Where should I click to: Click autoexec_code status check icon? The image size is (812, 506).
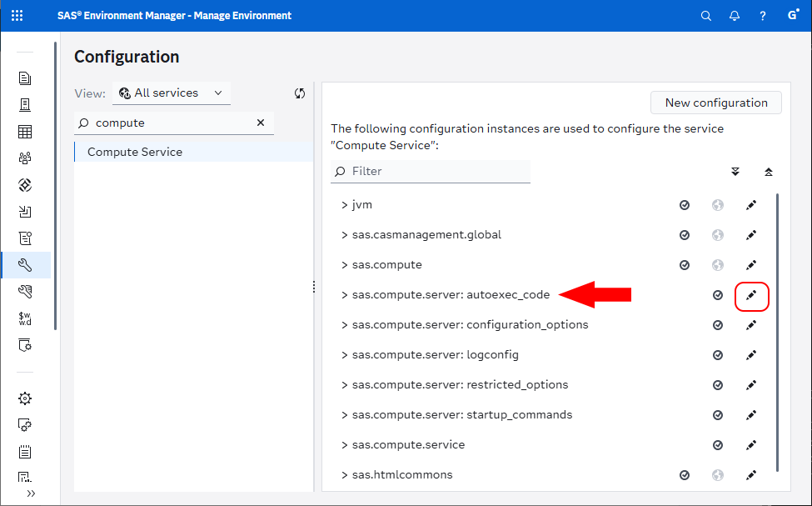718,295
